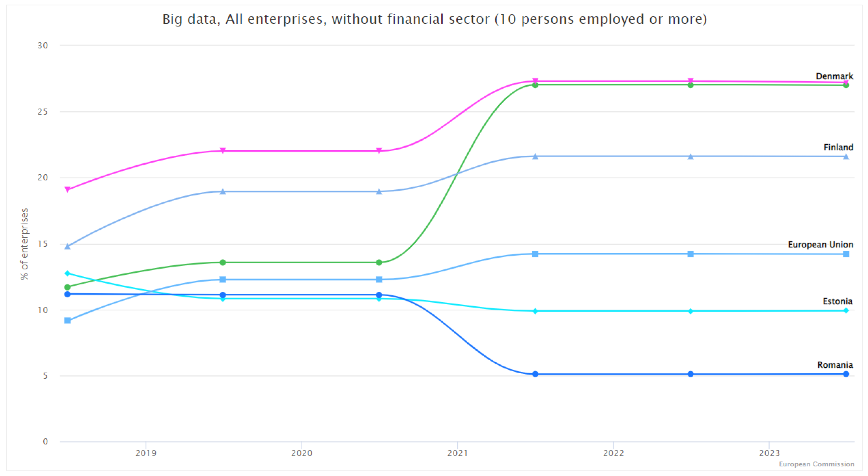Select Denmark's leftmost magenta triangle marker
Viewport: 868px width, 476px height.
coord(67,190)
